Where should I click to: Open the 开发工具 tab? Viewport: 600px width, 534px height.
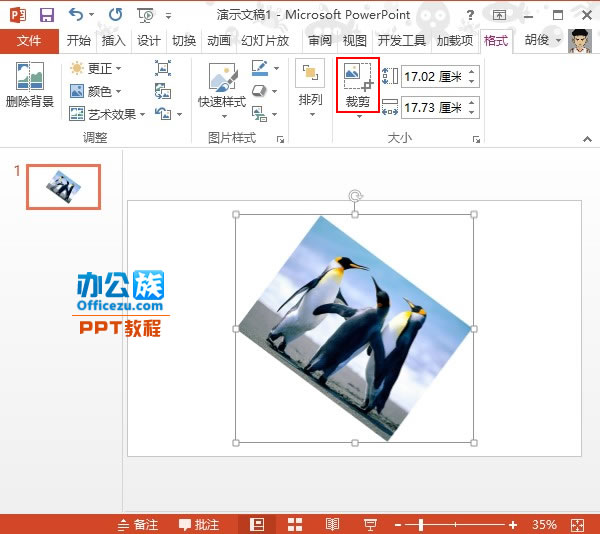pyautogui.click(x=402, y=41)
